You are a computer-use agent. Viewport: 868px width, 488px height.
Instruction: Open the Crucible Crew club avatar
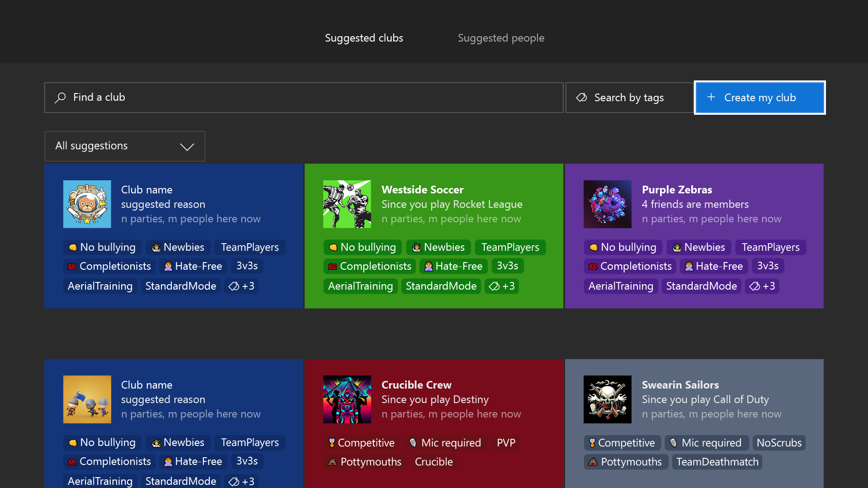347,399
